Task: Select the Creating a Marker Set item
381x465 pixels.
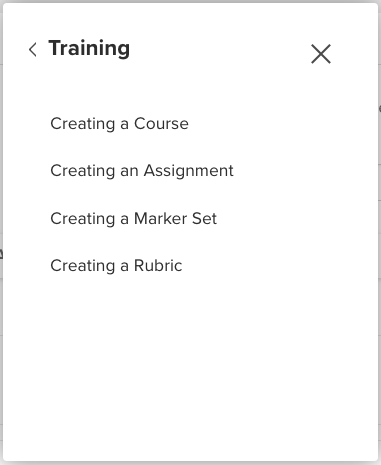Action: (x=133, y=219)
